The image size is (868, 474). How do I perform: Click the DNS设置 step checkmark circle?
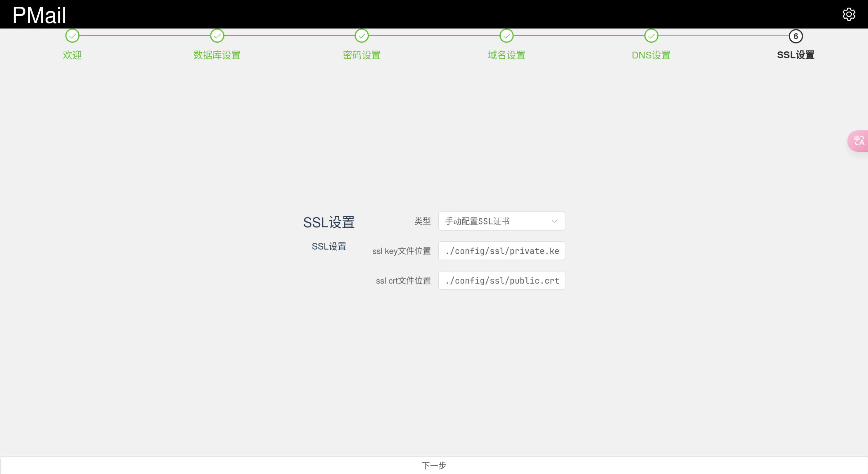pyautogui.click(x=651, y=36)
